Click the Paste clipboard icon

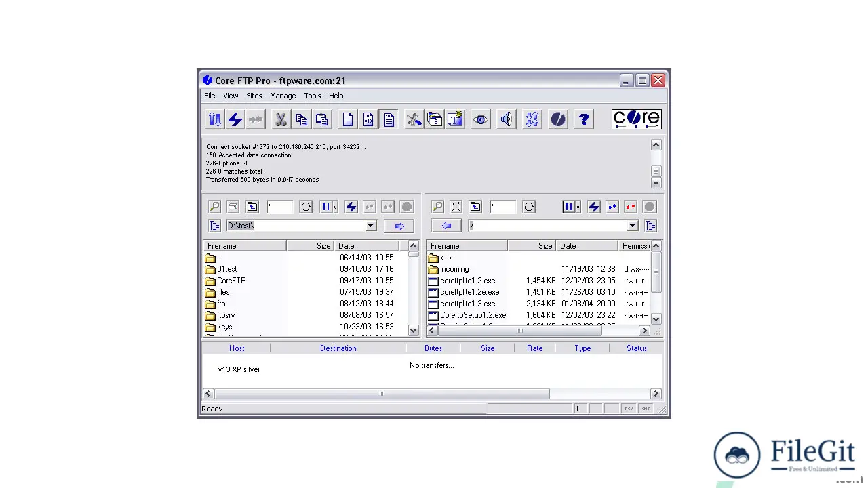tap(321, 120)
